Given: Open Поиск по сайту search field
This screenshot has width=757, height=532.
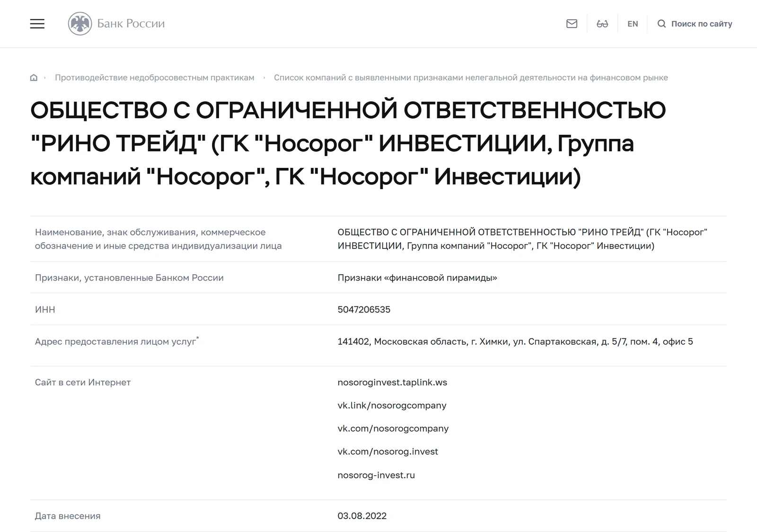Looking at the screenshot, I should tap(702, 24).
